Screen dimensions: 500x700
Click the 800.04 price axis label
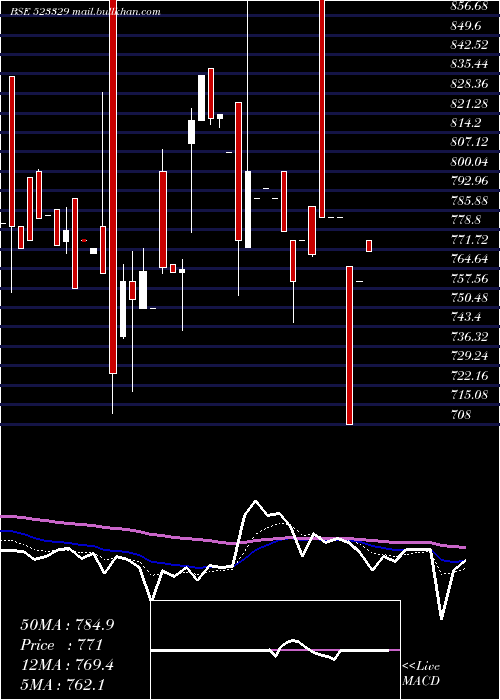[470, 162]
